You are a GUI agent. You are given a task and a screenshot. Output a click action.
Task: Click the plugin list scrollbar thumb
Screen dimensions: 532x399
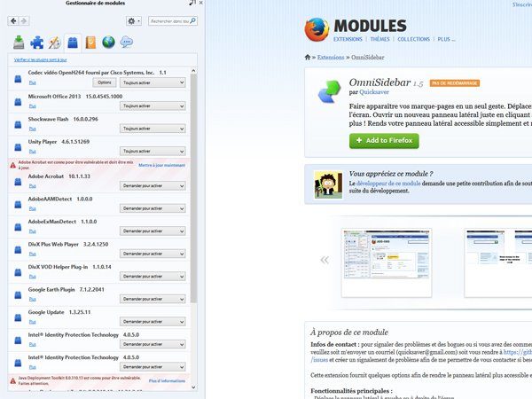click(193, 188)
